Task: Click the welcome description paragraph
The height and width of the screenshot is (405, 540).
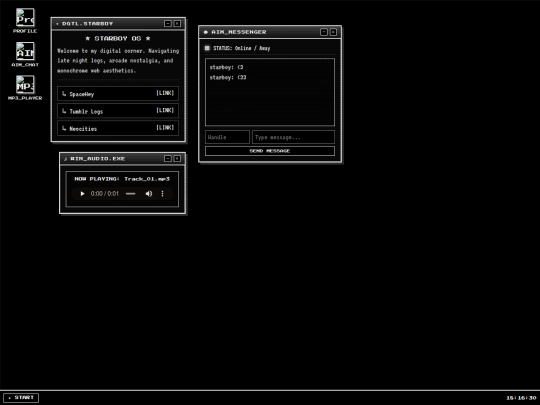Action: pos(118,61)
